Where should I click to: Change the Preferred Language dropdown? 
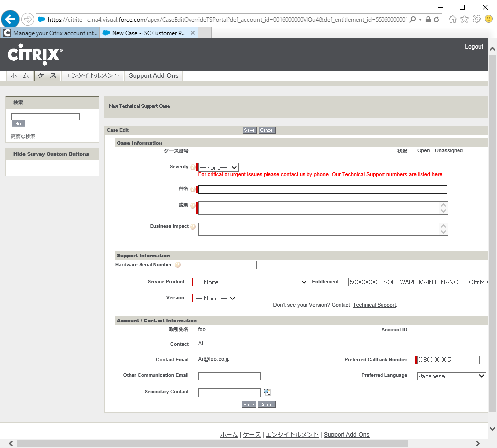coord(451,376)
